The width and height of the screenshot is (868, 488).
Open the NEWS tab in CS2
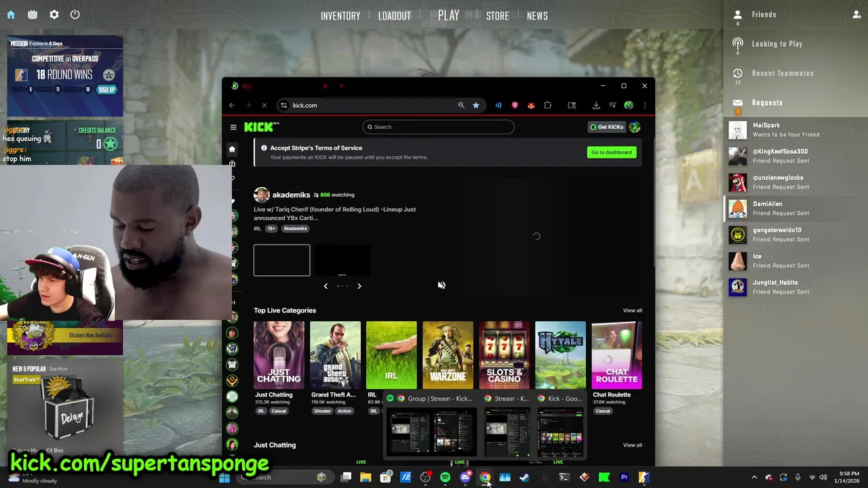click(x=537, y=16)
